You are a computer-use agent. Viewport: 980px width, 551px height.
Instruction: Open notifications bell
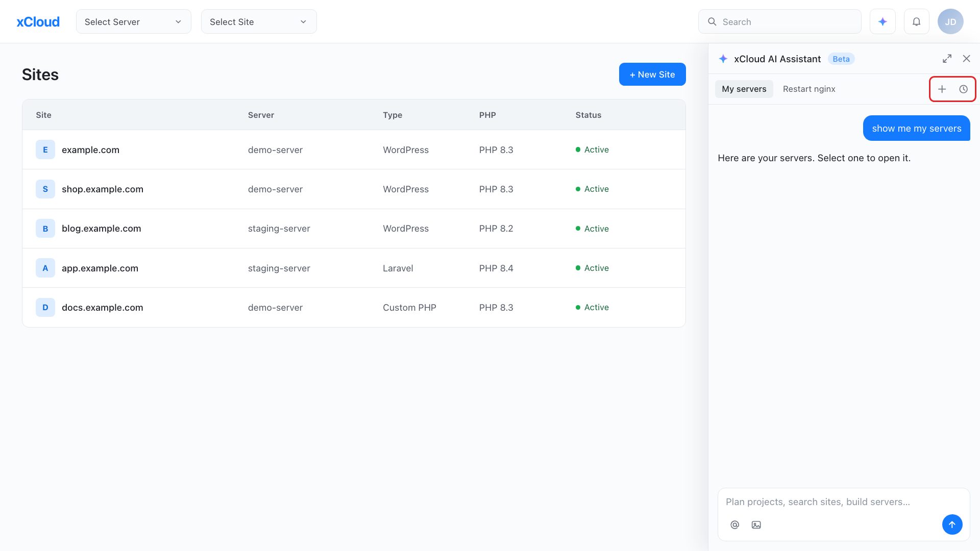coord(917,21)
